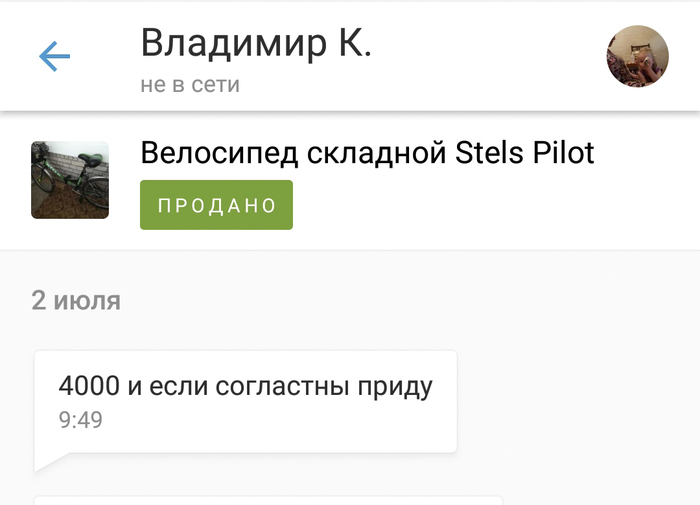This screenshot has height=505, width=700.
Task: Click the word "согластны" in the message
Action: pyautogui.click(x=282, y=387)
